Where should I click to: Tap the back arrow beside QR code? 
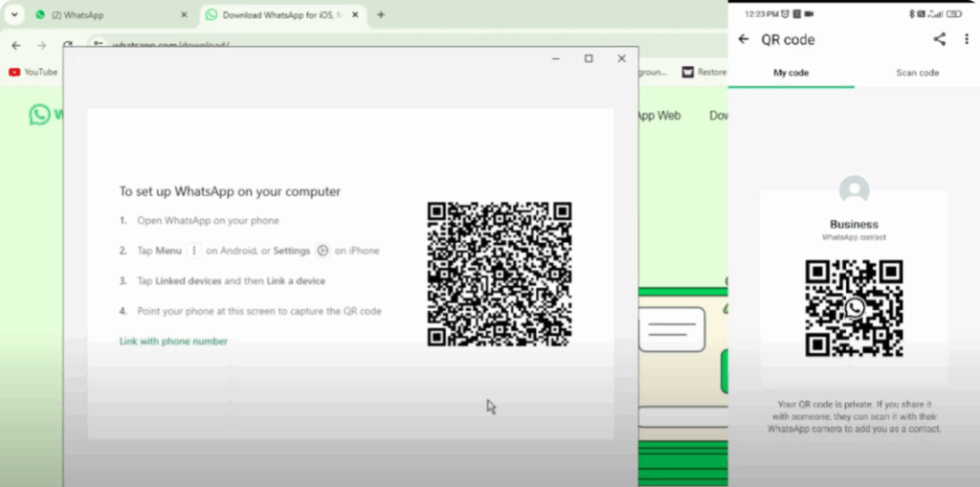[x=744, y=39]
